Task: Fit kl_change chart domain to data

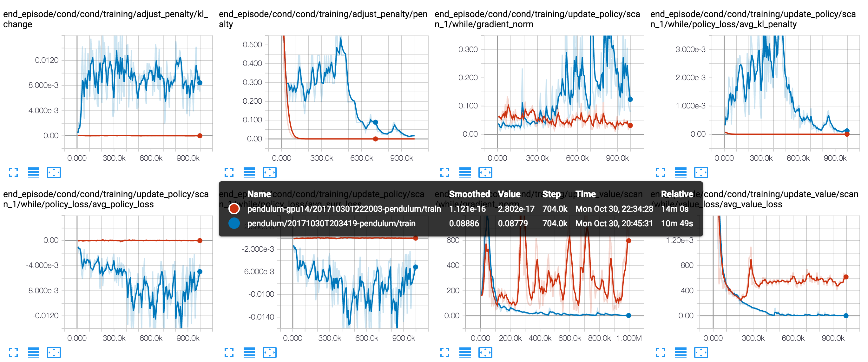Action: [54, 172]
